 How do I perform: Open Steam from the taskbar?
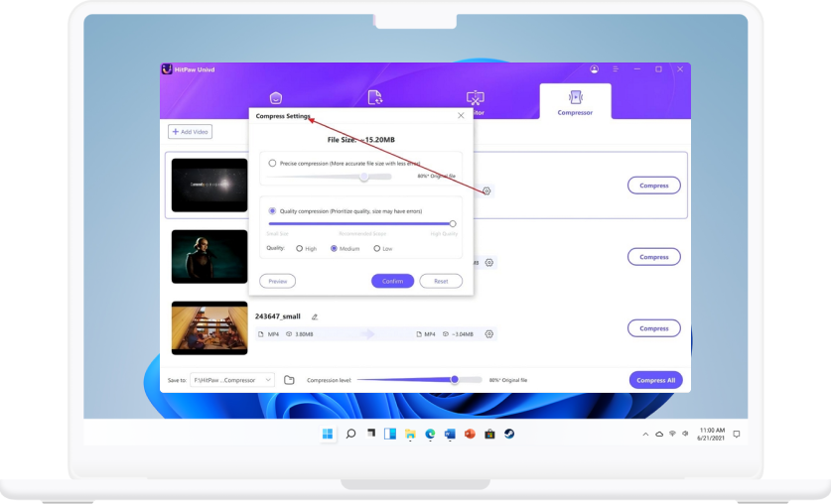point(509,435)
